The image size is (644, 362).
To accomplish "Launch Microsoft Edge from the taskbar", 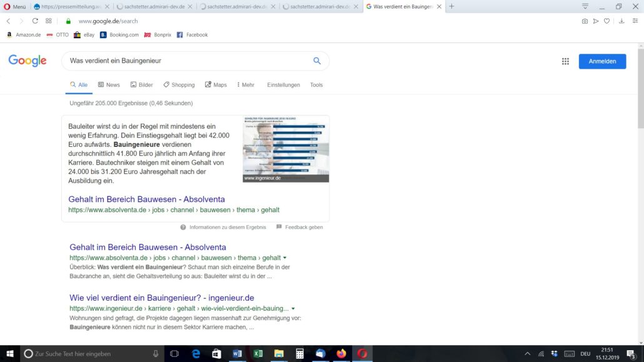I will click(196, 354).
